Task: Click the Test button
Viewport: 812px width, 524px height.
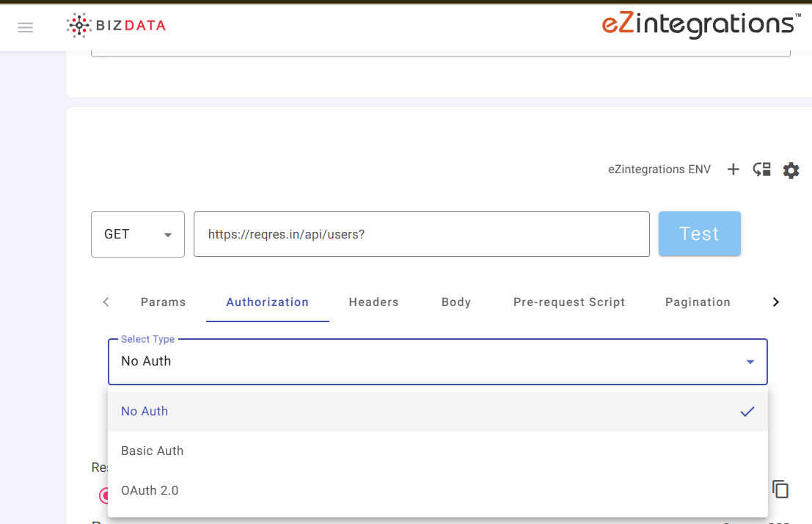Action: click(x=699, y=234)
